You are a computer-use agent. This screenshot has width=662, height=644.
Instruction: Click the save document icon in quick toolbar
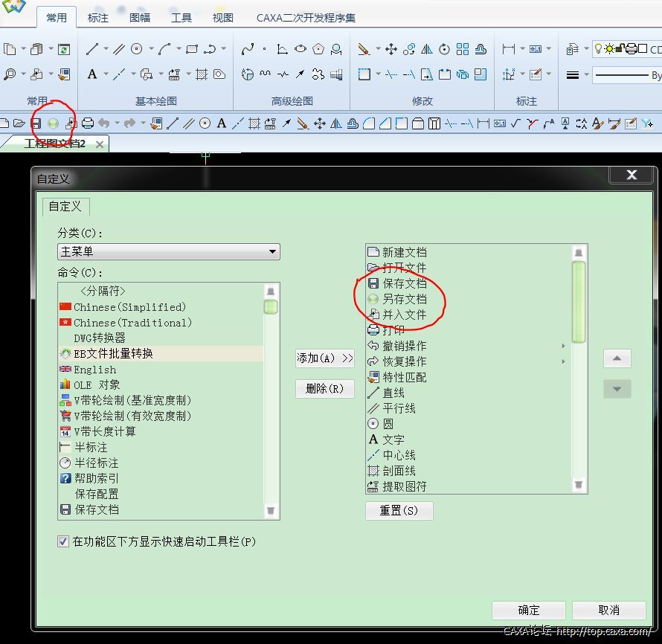pyautogui.click(x=36, y=123)
